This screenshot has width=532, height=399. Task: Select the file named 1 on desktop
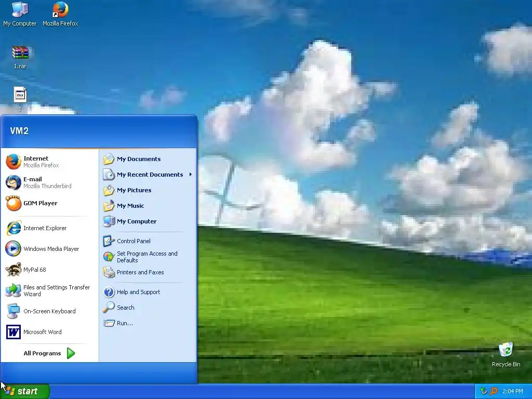click(20, 95)
